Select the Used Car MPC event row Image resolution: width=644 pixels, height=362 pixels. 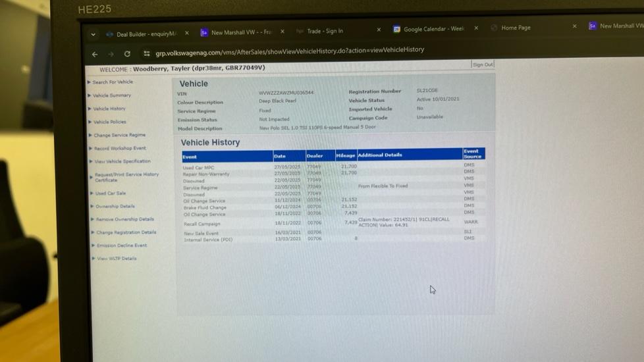333,167
